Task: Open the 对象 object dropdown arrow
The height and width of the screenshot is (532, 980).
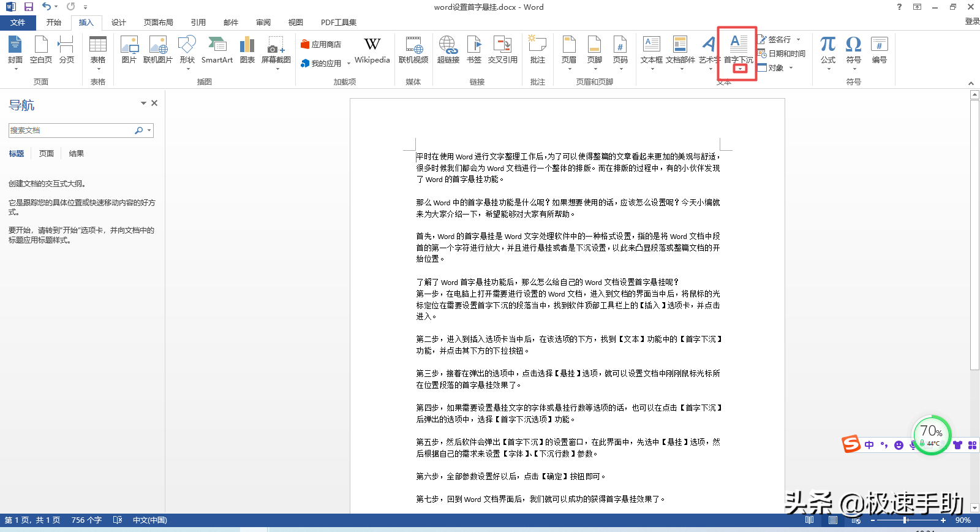Action: pyautogui.click(x=791, y=68)
